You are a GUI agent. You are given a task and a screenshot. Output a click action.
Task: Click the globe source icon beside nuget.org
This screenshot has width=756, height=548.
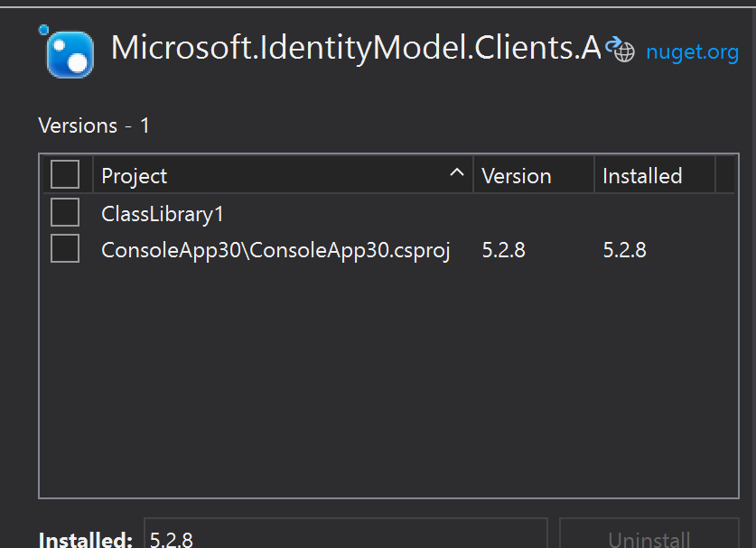pos(620,50)
